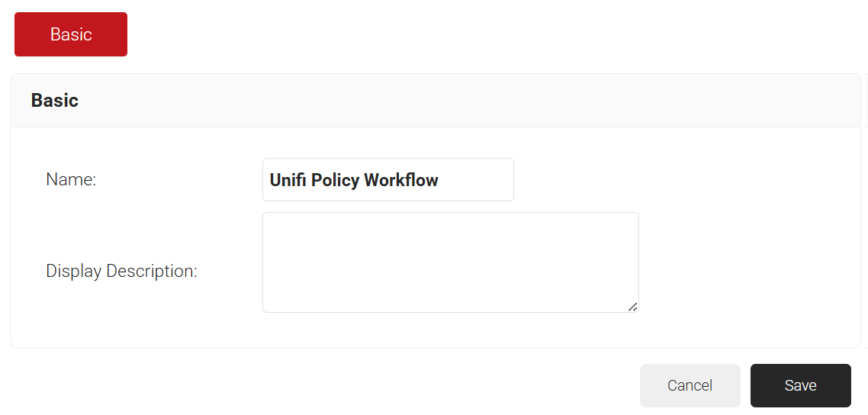This screenshot has height=415, width=868.
Task: Click the word "Policy" in Name field
Action: [333, 180]
